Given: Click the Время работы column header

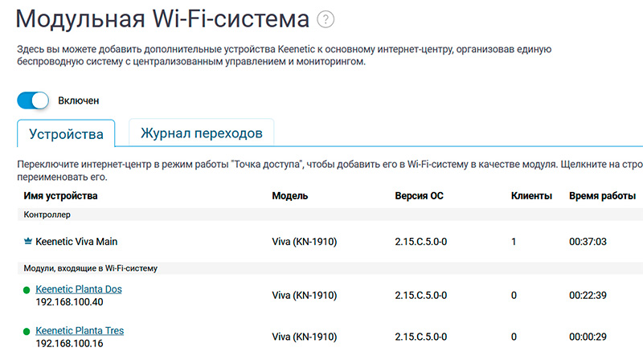Looking at the screenshot, I should coord(602,196).
